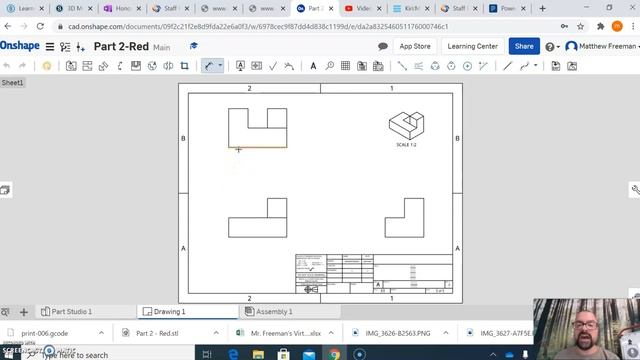The image size is (640, 360).
Task: Select the Detail view globe icon
Action: click(x=152, y=66)
